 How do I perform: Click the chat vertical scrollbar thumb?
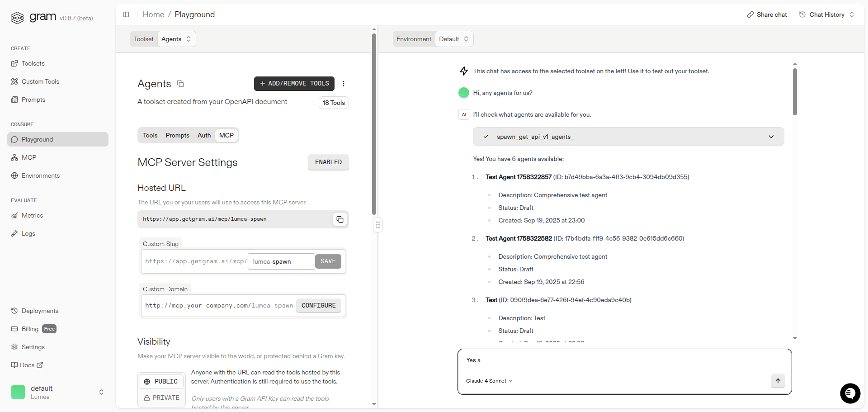(x=795, y=92)
